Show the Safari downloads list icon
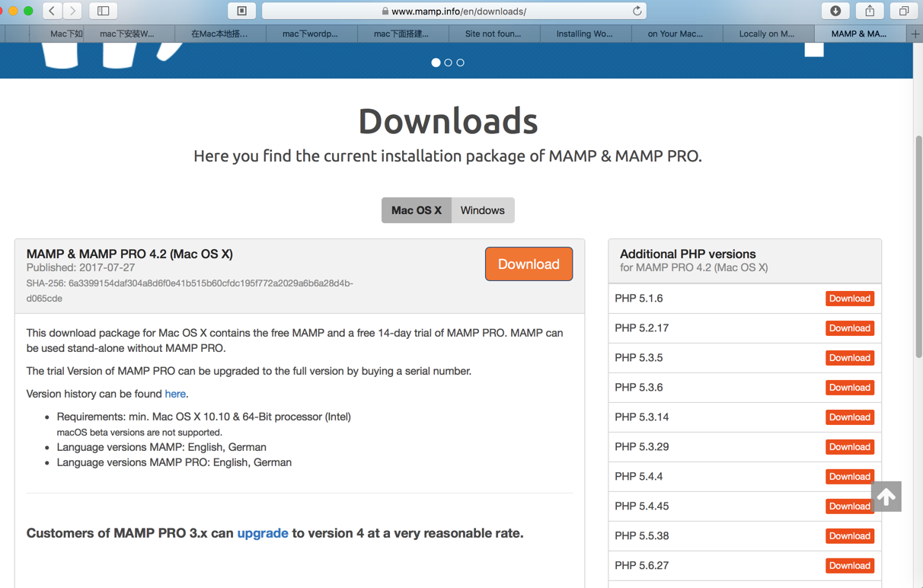Screen dimensions: 923x588 click(x=835, y=11)
